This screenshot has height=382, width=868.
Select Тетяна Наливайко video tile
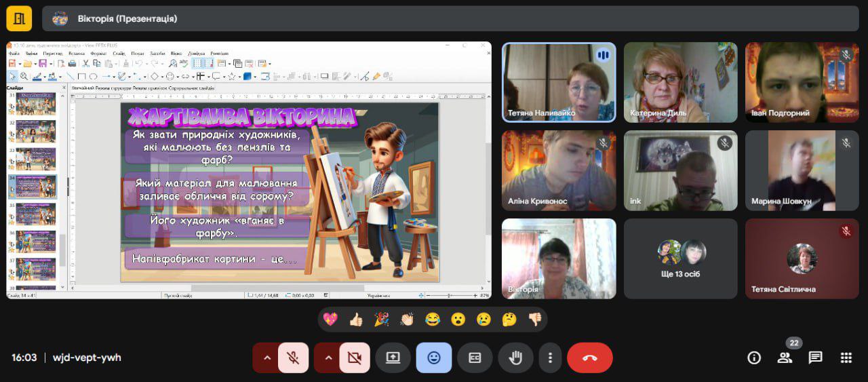(559, 82)
